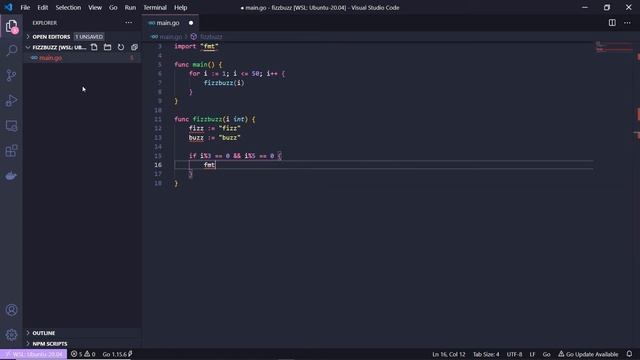
Task: Click the import "fmt" line
Action: pyautogui.click(x=196, y=47)
